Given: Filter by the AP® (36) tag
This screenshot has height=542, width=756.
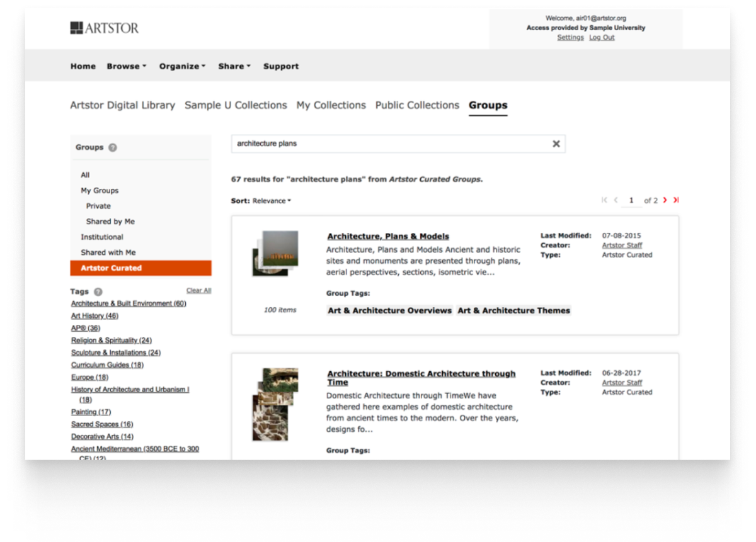Looking at the screenshot, I should pyautogui.click(x=86, y=328).
